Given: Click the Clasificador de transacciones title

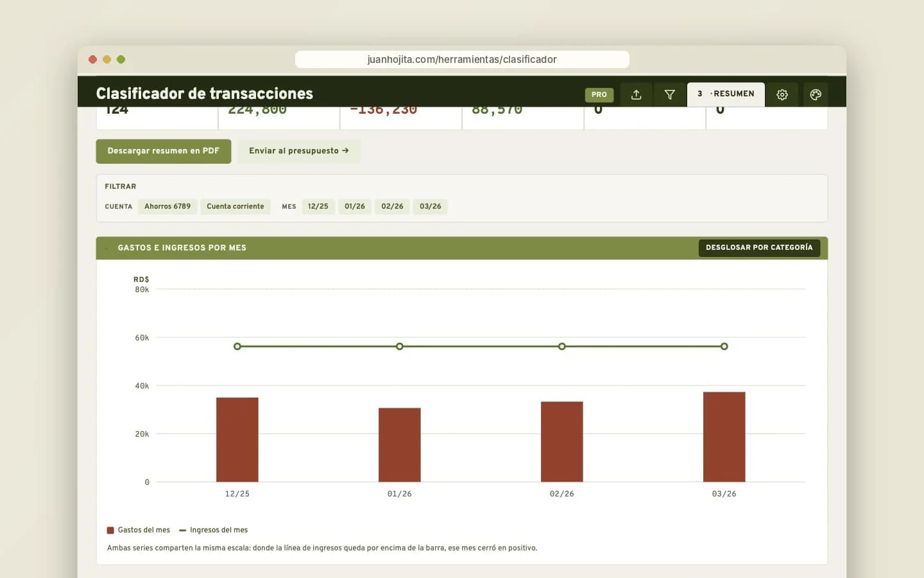Looking at the screenshot, I should [205, 94].
